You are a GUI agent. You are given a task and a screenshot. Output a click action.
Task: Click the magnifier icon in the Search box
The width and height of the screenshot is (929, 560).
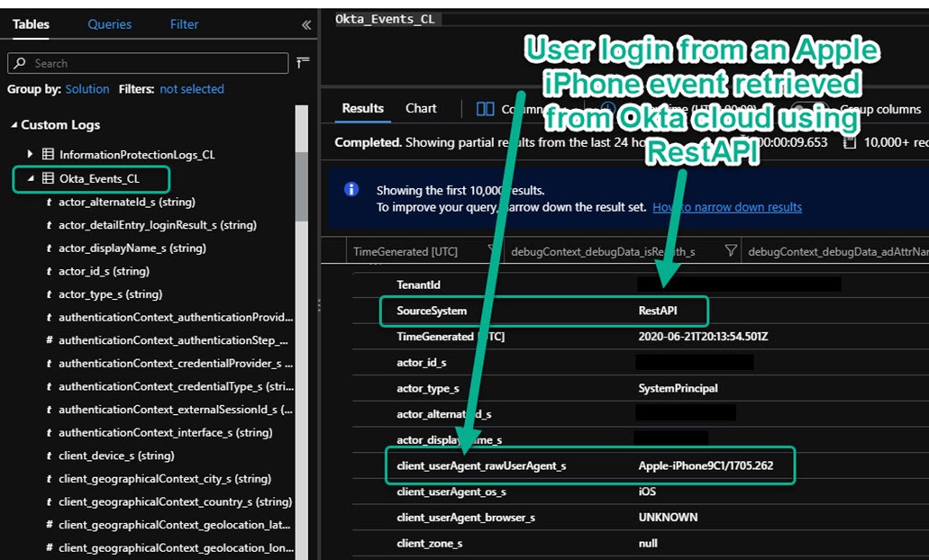pos(21,63)
